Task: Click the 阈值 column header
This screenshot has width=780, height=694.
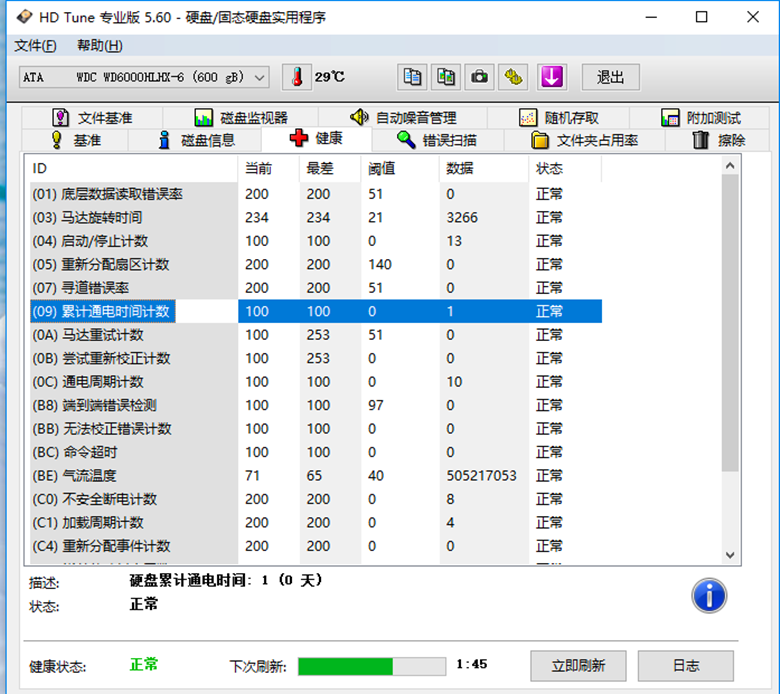Action: 400,168
